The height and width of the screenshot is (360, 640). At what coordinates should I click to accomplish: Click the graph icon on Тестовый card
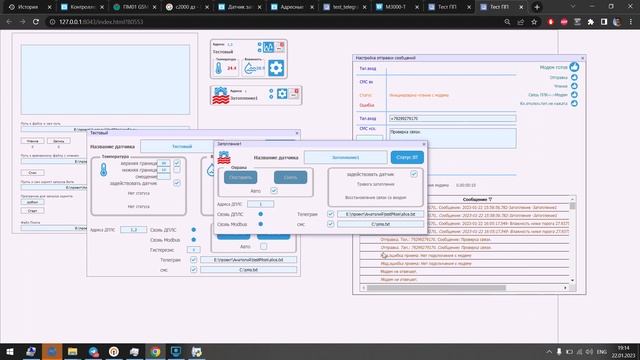[268, 47]
